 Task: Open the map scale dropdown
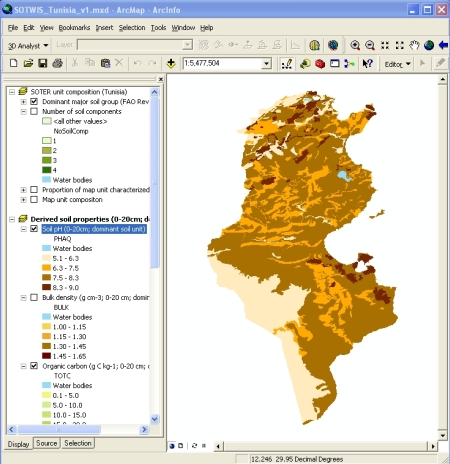[266, 63]
